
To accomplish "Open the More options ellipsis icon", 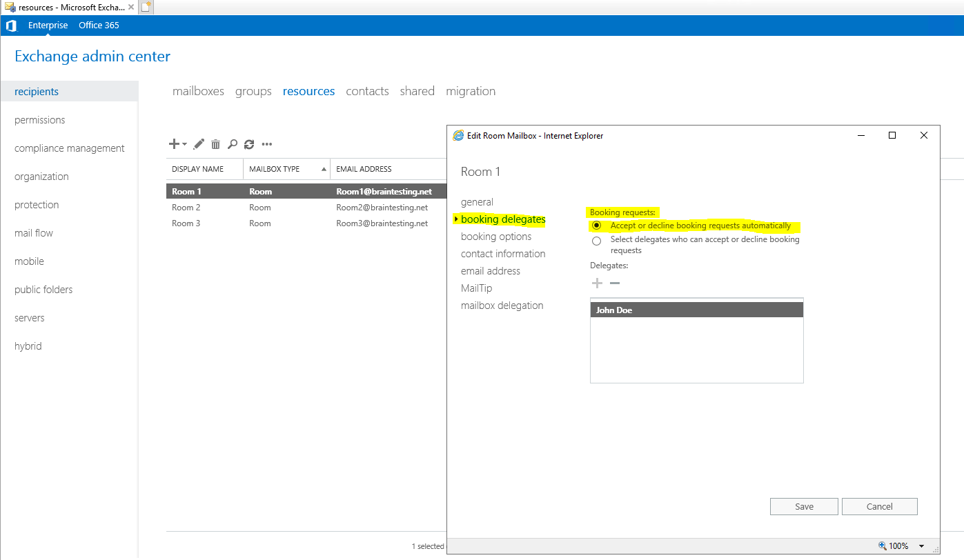I will pyautogui.click(x=266, y=144).
